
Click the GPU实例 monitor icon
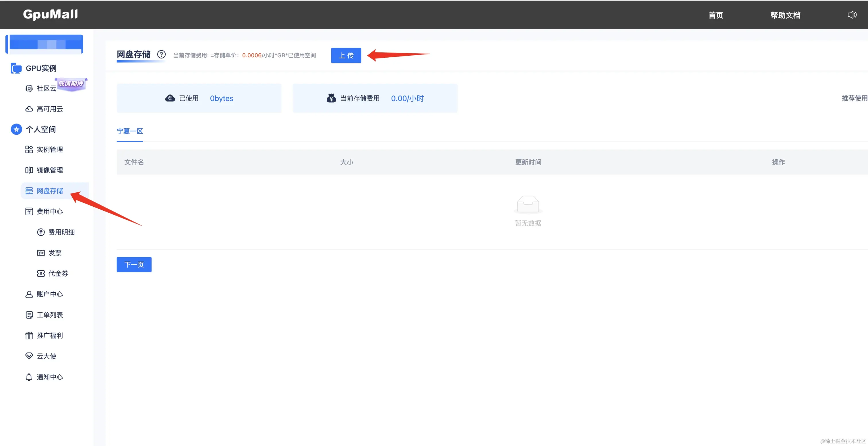16,68
